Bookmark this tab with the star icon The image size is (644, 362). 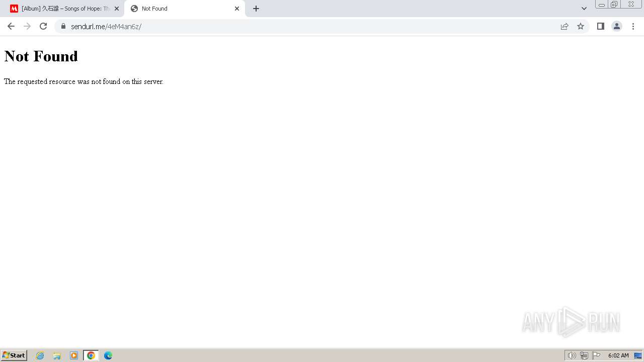[581, 26]
